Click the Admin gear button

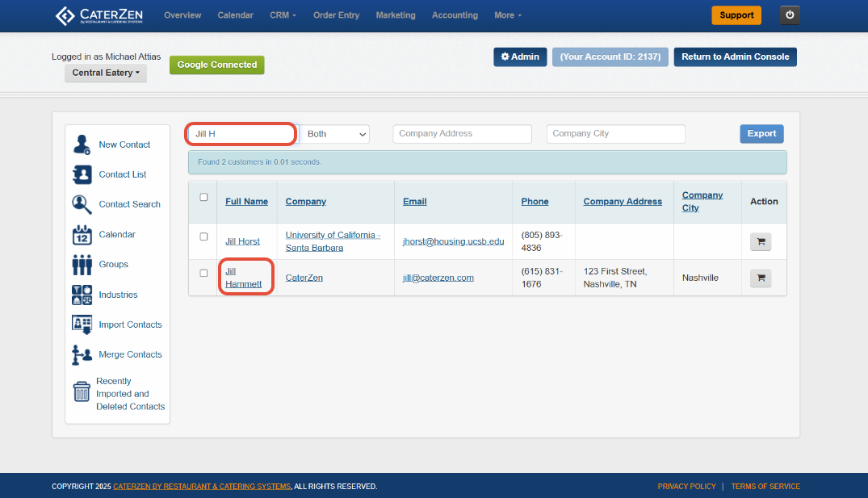520,57
